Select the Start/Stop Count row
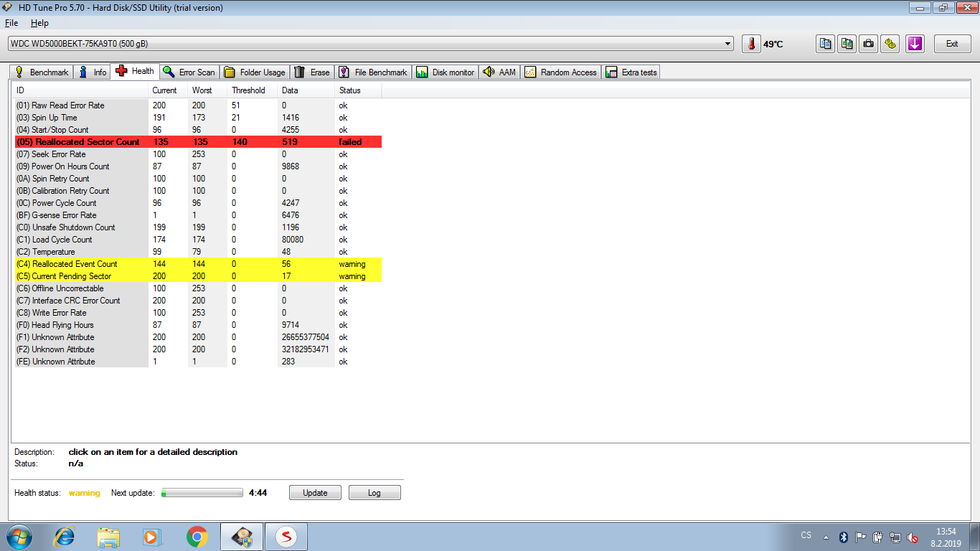980x551 pixels. 197,130
